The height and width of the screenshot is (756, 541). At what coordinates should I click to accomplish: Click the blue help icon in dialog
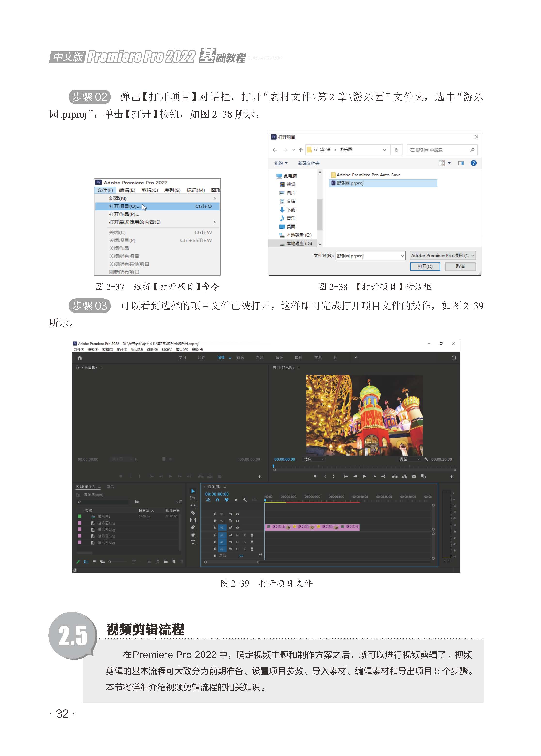coord(473,163)
